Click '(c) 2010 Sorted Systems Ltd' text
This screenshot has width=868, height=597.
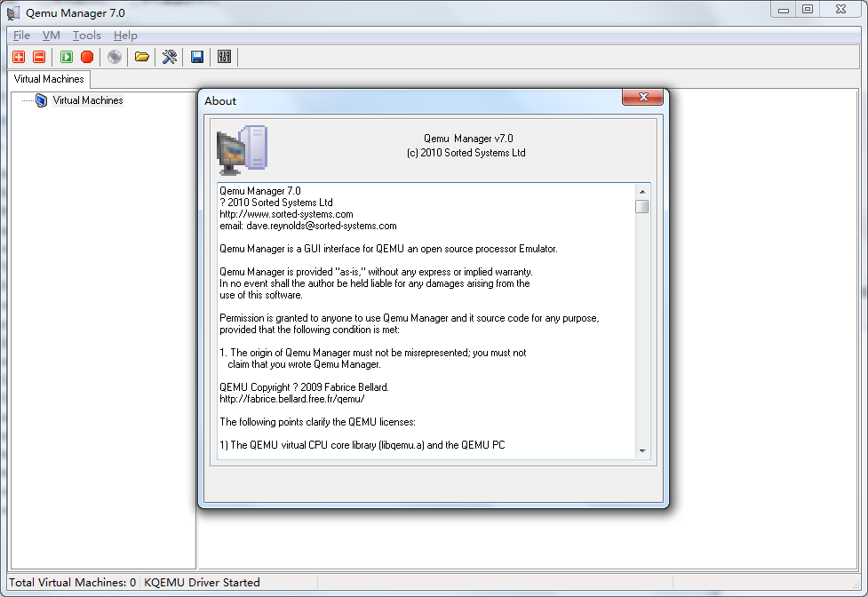point(466,153)
